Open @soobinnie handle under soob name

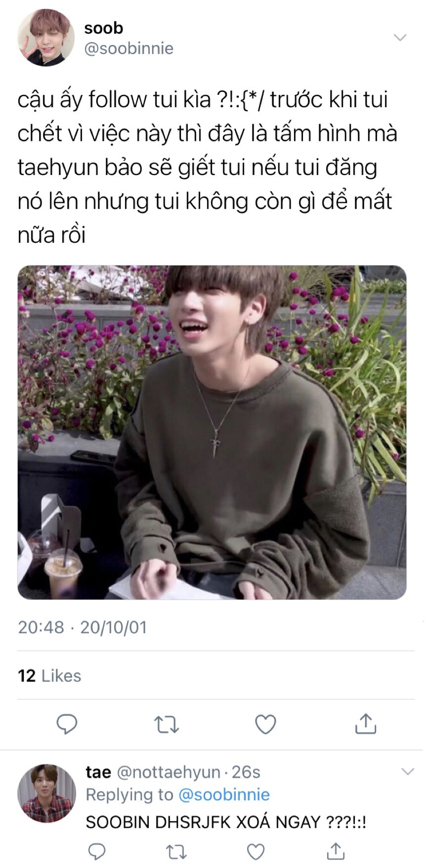coord(129,48)
